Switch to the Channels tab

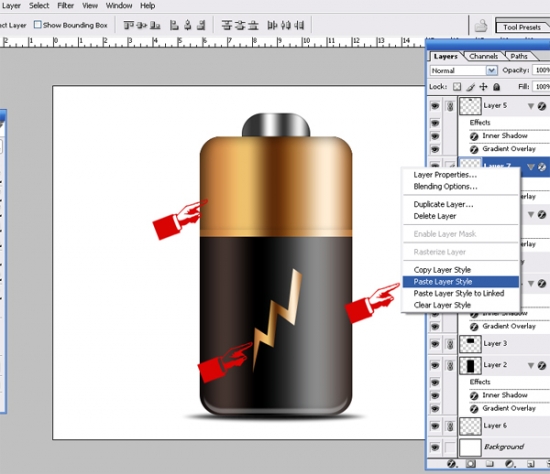pyautogui.click(x=483, y=56)
